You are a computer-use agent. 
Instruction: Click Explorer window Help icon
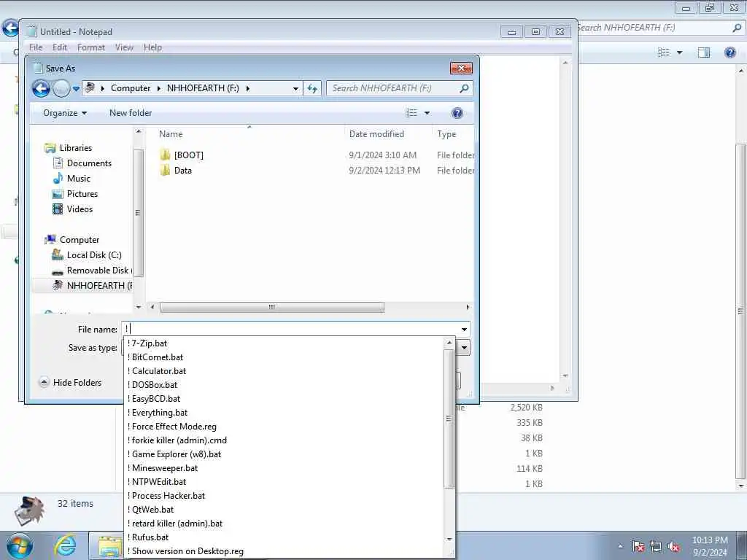point(729,52)
